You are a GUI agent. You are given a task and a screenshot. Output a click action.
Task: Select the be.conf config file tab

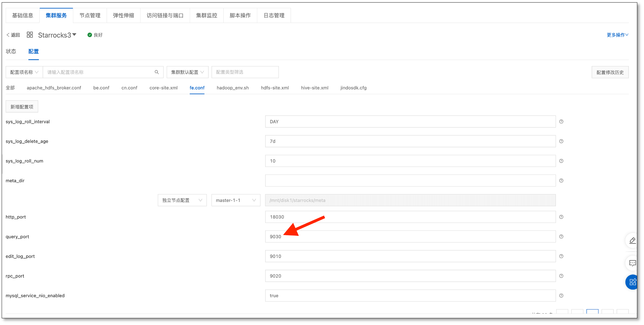click(101, 88)
